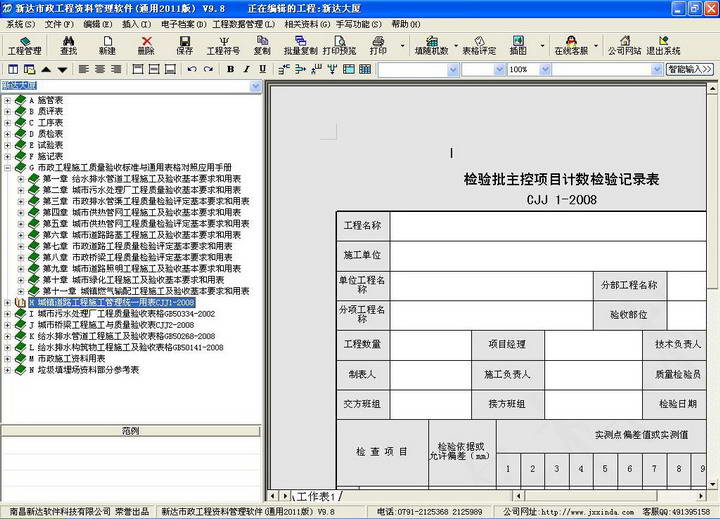Select 第六章 城市道路路基工程施工 tree item
The width and height of the screenshot is (720, 519).
point(142,235)
